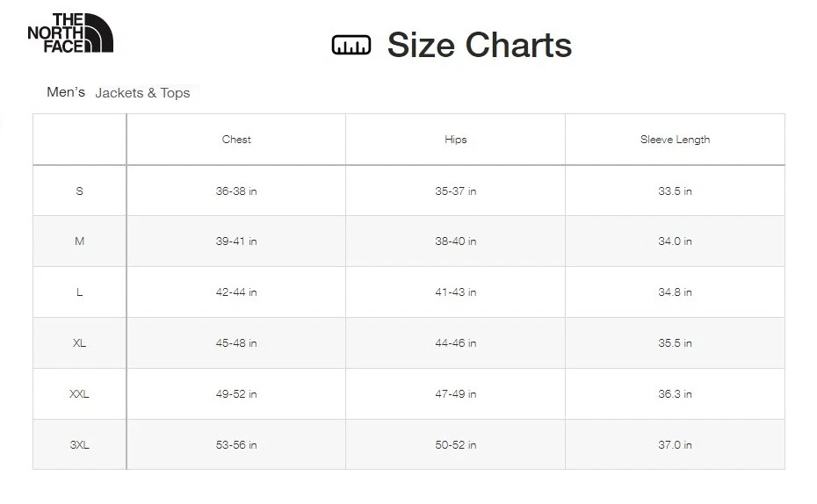Click the Chest column header
Image resolution: width=817 pixels, height=504 pixels.
pyautogui.click(x=236, y=140)
